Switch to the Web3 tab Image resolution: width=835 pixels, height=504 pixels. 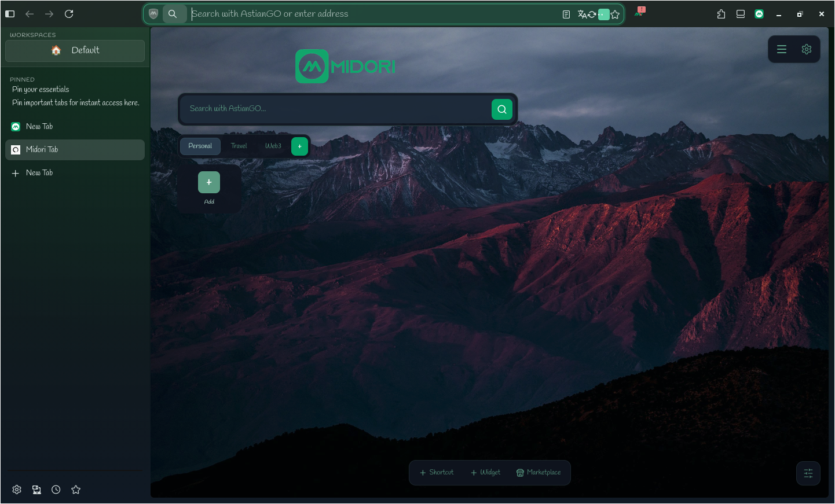273,146
